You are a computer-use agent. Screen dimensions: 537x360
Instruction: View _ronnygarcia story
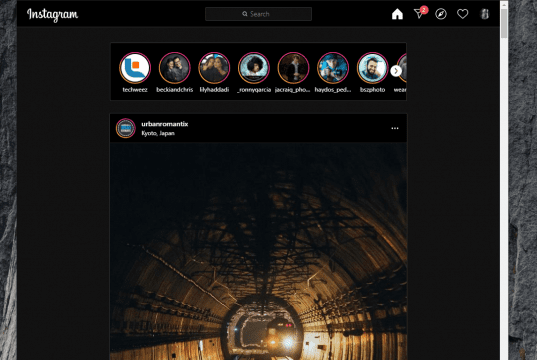tap(254, 68)
